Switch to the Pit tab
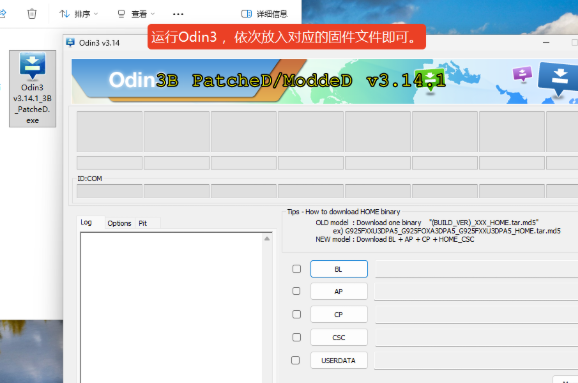Screen dimensions: 578x383 pos(143,223)
